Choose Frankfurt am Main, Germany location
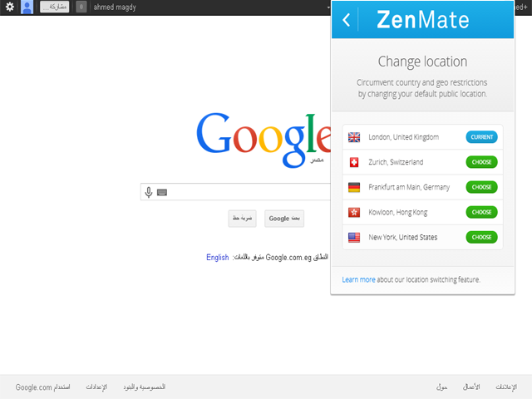The height and width of the screenshot is (399, 532). [x=482, y=187]
